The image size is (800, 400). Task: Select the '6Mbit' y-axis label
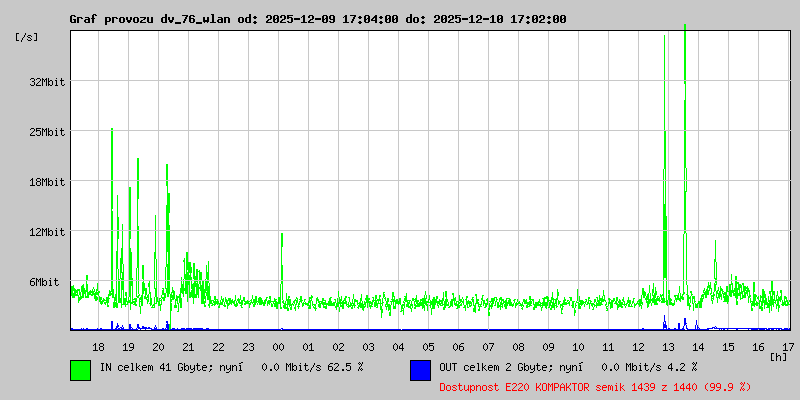pyautogui.click(x=44, y=282)
